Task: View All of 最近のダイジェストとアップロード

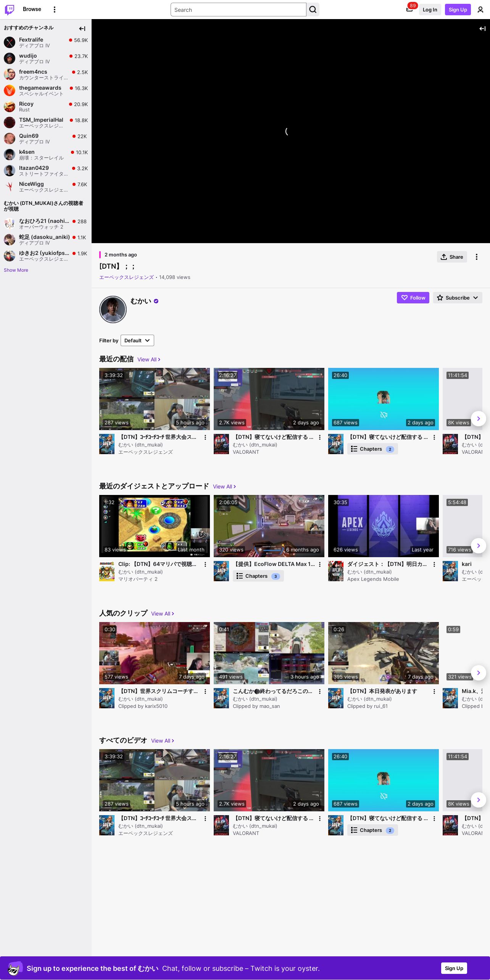Action: [x=224, y=487]
